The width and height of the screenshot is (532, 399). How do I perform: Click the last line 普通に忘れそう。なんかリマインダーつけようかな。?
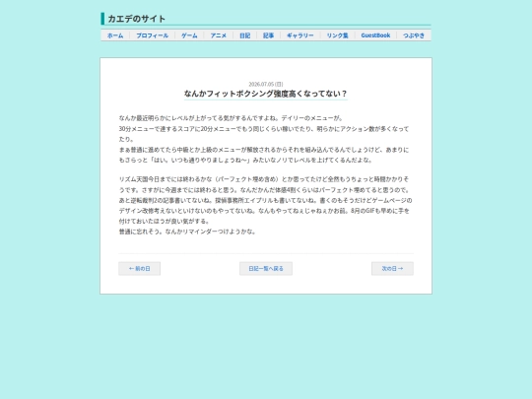click(187, 232)
